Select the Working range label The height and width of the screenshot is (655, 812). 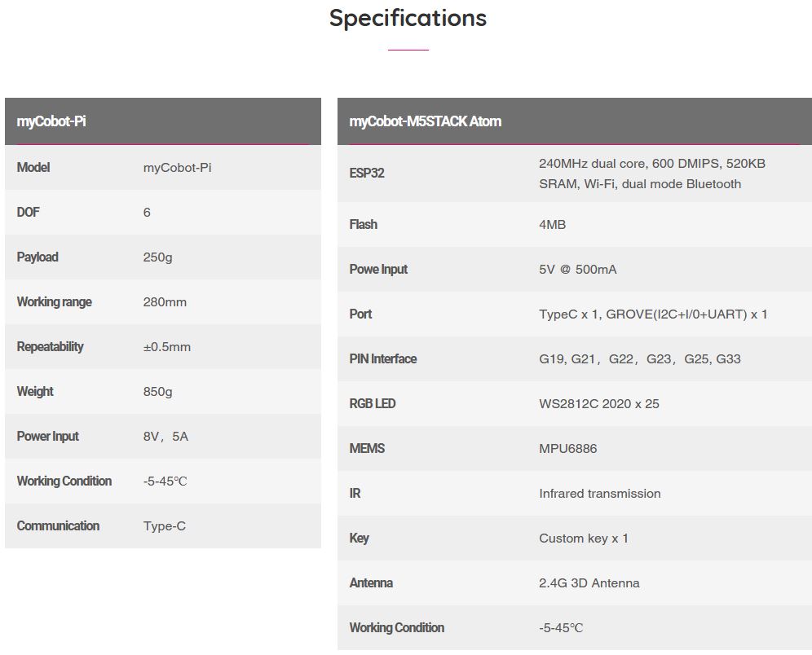click(54, 302)
